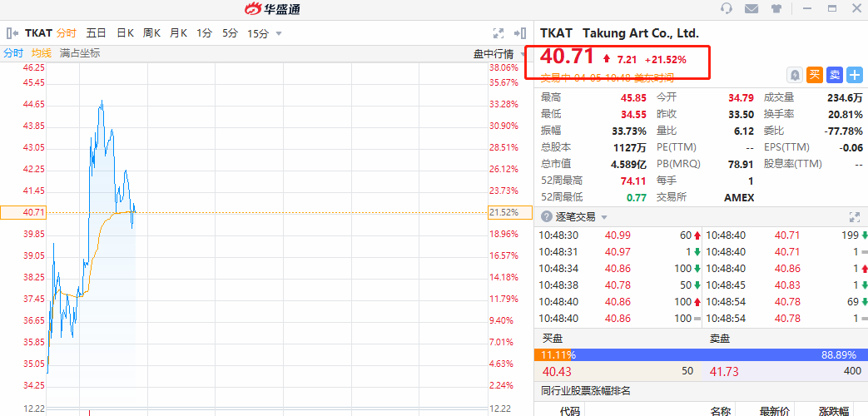868x416 pixels.
Task: Click the 名称 column header
Action: click(721, 411)
